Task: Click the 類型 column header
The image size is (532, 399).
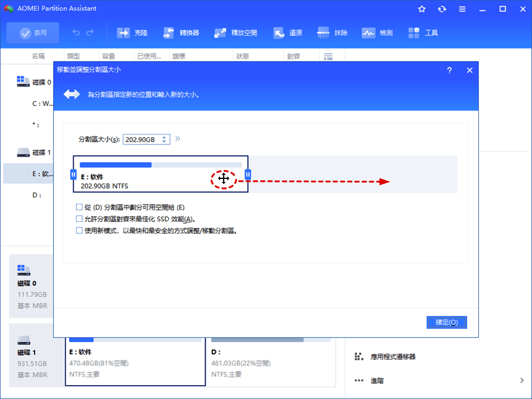Action: click(73, 56)
